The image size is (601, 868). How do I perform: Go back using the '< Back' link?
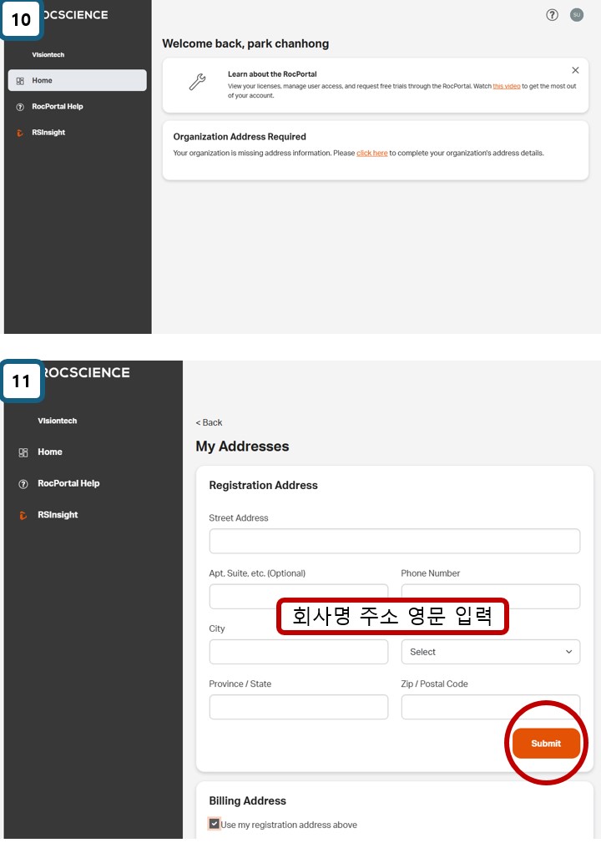click(209, 422)
